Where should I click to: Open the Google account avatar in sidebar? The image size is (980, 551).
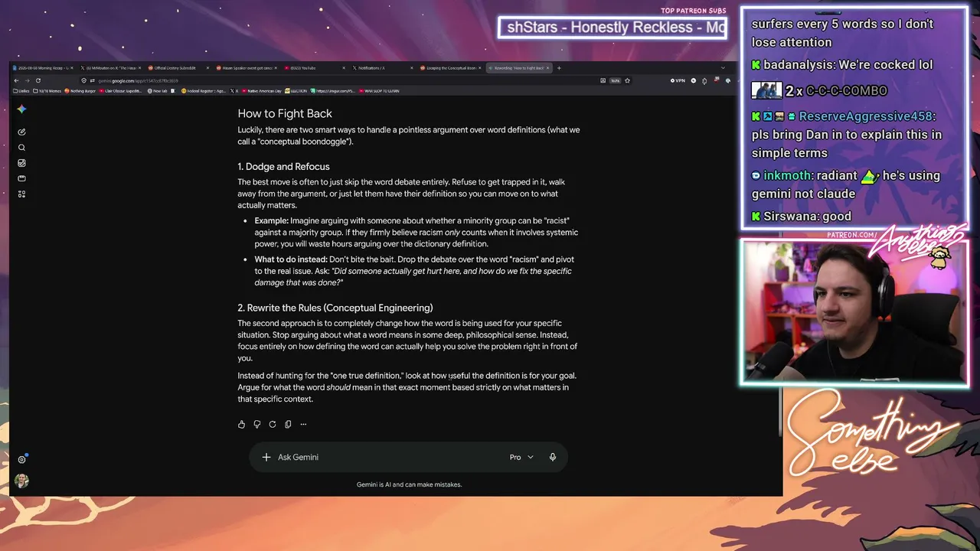(21, 481)
